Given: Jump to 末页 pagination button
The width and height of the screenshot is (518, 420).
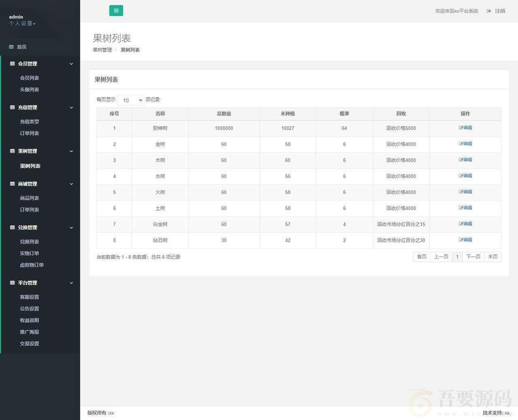Looking at the screenshot, I should tap(493, 257).
